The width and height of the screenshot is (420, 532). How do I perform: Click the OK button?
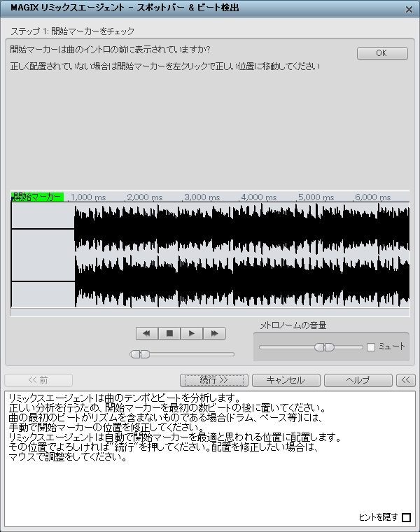(x=382, y=53)
